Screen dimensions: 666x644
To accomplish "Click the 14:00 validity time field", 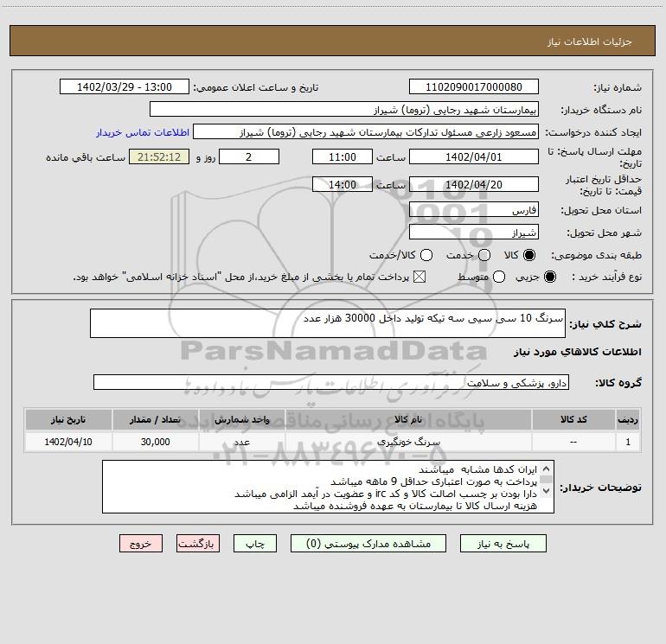I will 343,184.
